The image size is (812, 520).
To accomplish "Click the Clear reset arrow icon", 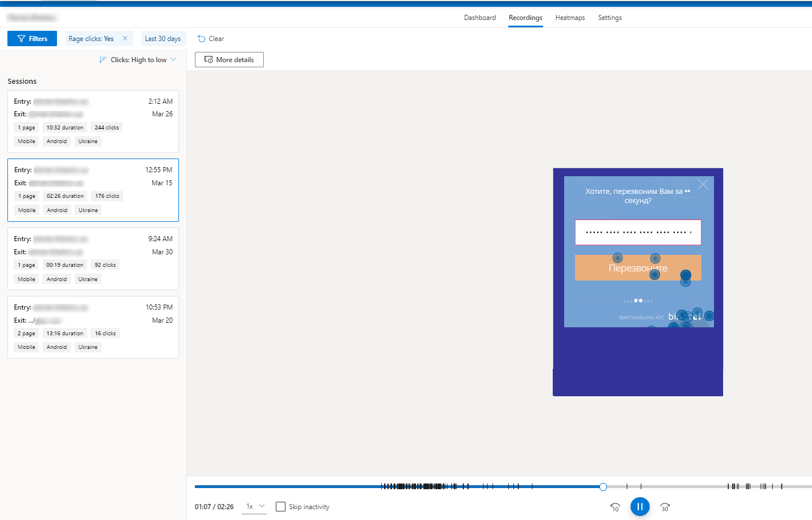I will point(201,39).
